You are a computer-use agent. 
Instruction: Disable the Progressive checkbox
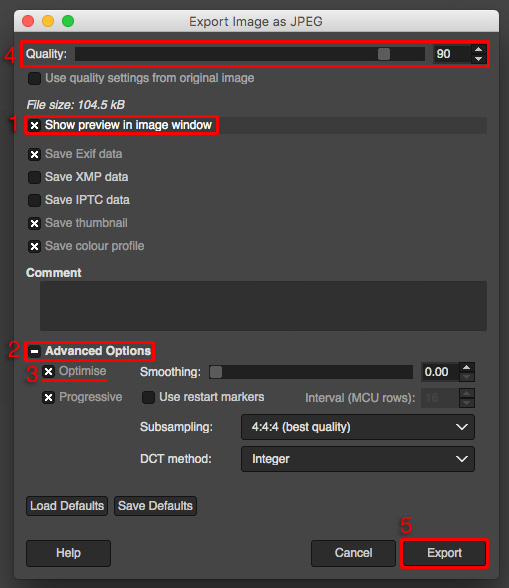(x=48, y=397)
